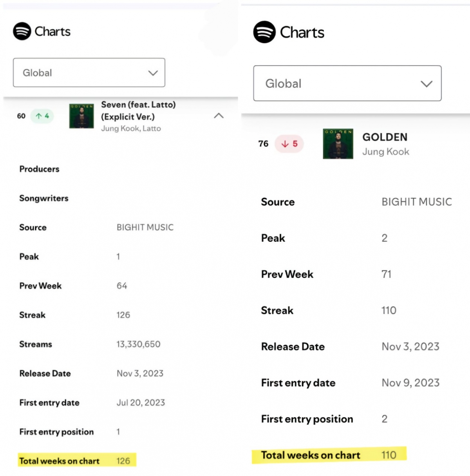Click the right Charts heading text
Image resolution: width=470 pixels, height=476 pixels.
coord(302,32)
